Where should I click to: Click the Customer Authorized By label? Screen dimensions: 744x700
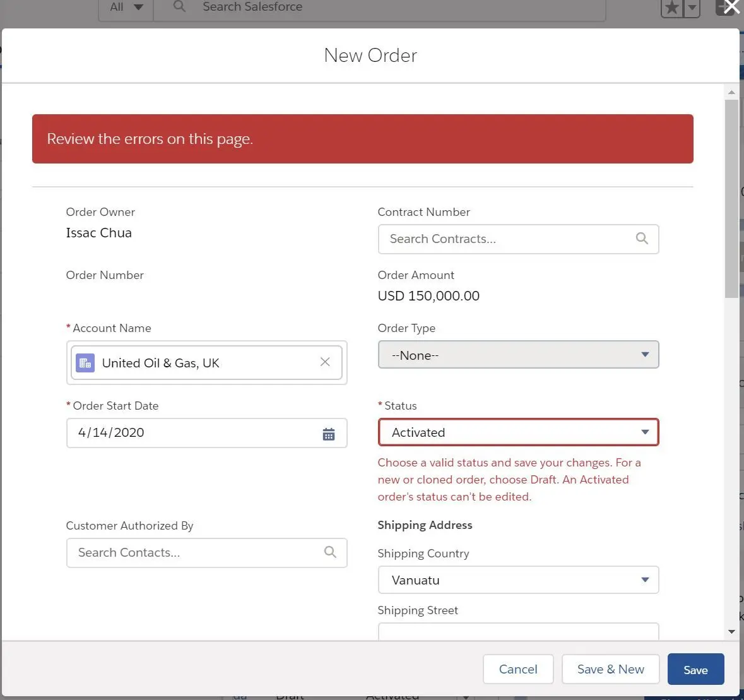point(129,525)
